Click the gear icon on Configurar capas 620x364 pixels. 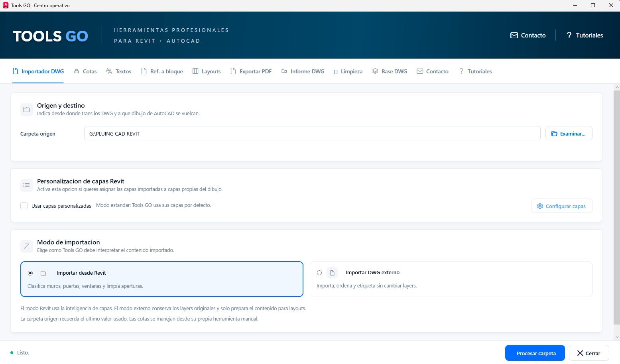click(540, 206)
